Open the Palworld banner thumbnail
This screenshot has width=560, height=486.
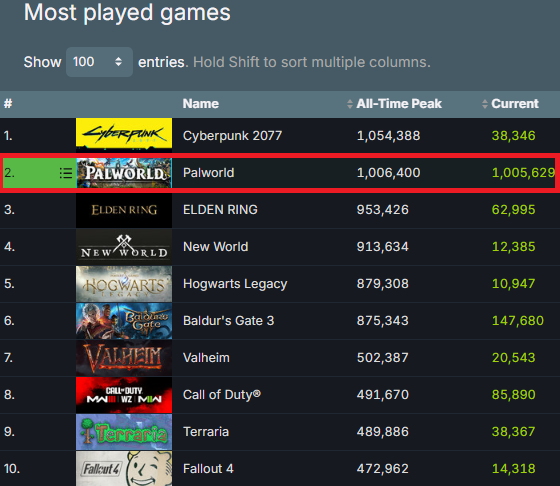124,173
